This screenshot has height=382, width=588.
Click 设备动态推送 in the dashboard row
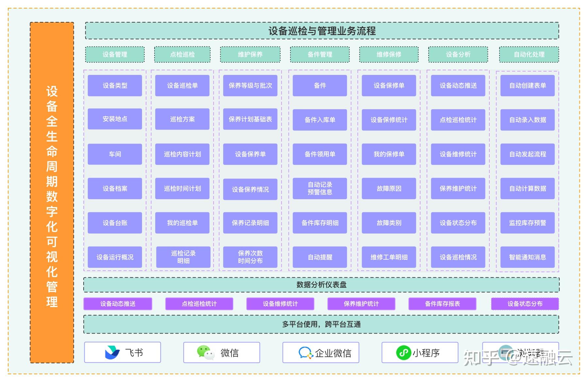coord(118,304)
